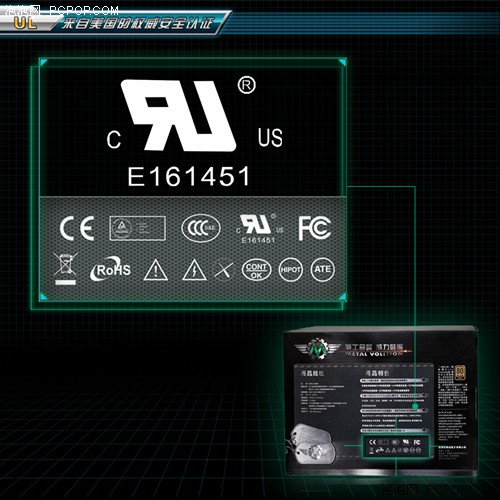The width and height of the screenshot is (500, 500).
Task: Click the large E161451 file number
Action: (x=189, y=176)
